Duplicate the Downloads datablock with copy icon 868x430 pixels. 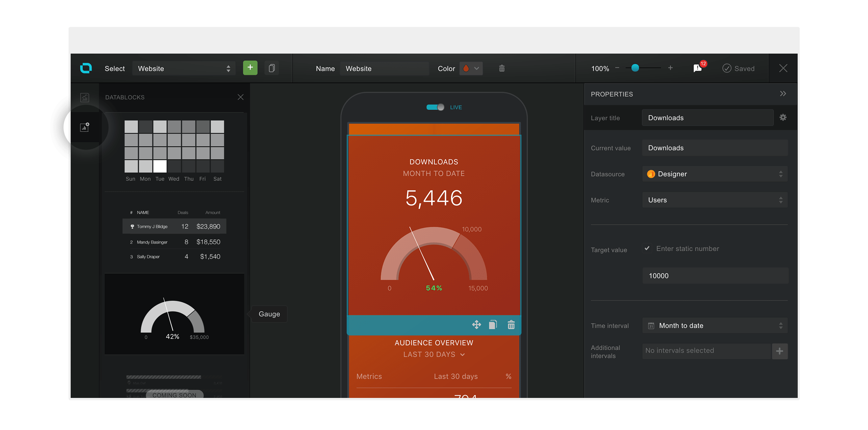[493, 325]
